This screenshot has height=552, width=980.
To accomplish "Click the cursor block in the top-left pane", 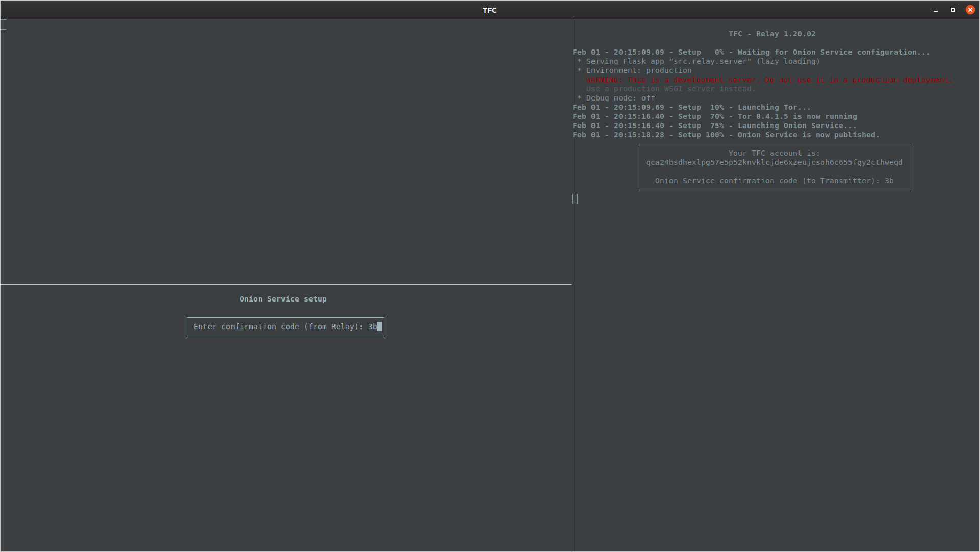I will point(4,24).
